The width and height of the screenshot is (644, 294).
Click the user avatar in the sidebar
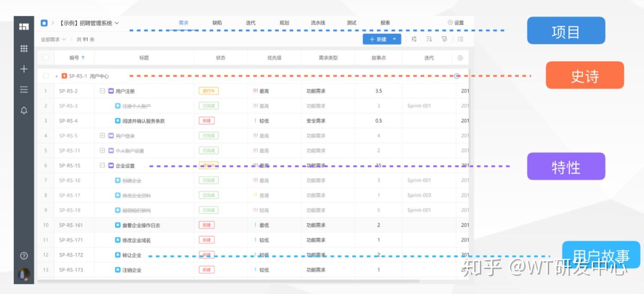24,274
